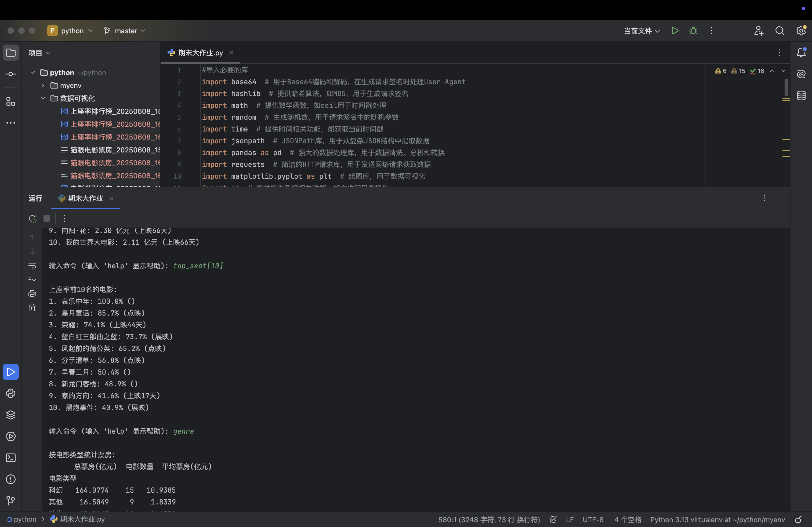Open the Terminal tool window
This screenshot has width=812, height=527.
(x=10, y=458)
